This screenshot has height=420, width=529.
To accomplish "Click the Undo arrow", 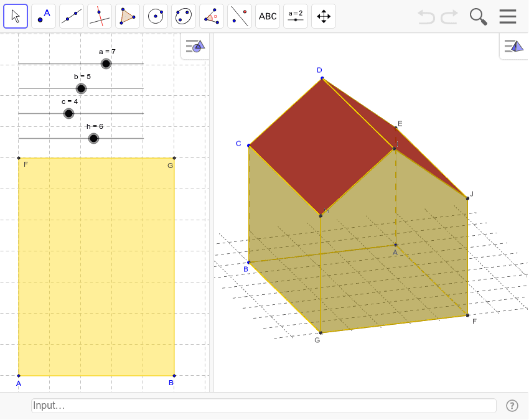I will [426, 17].
